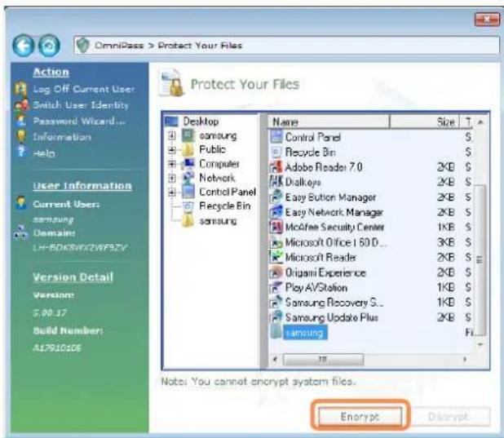This screenshot has width=504, height=438.
Task: Expand the Control Panel tree node
Action: [172, 192]
